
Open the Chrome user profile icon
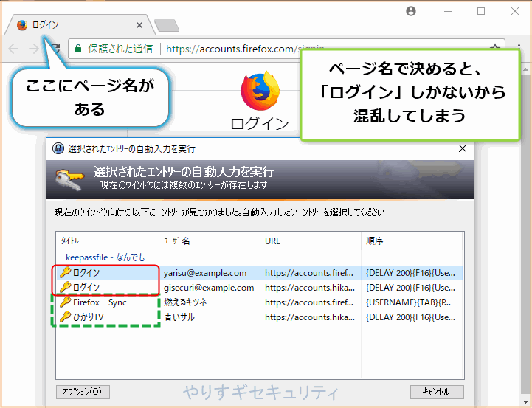point(411,11)
